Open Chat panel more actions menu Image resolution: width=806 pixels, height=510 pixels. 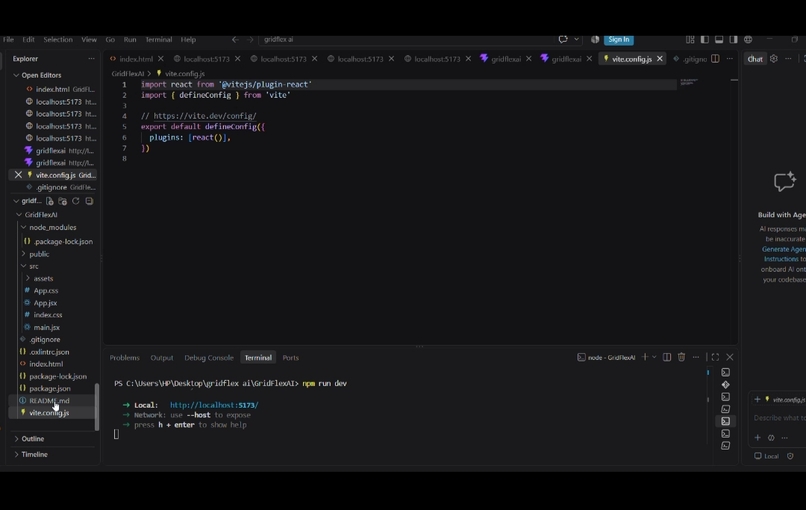point(788,59)
